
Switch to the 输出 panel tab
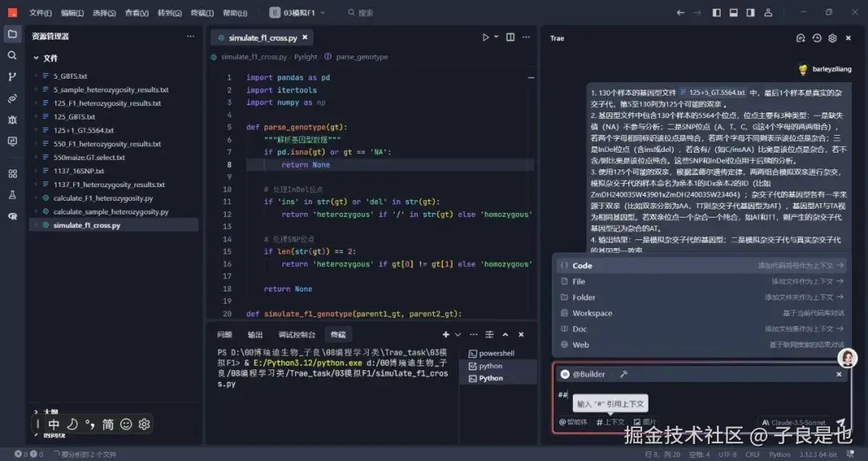(x=256, y=334)
